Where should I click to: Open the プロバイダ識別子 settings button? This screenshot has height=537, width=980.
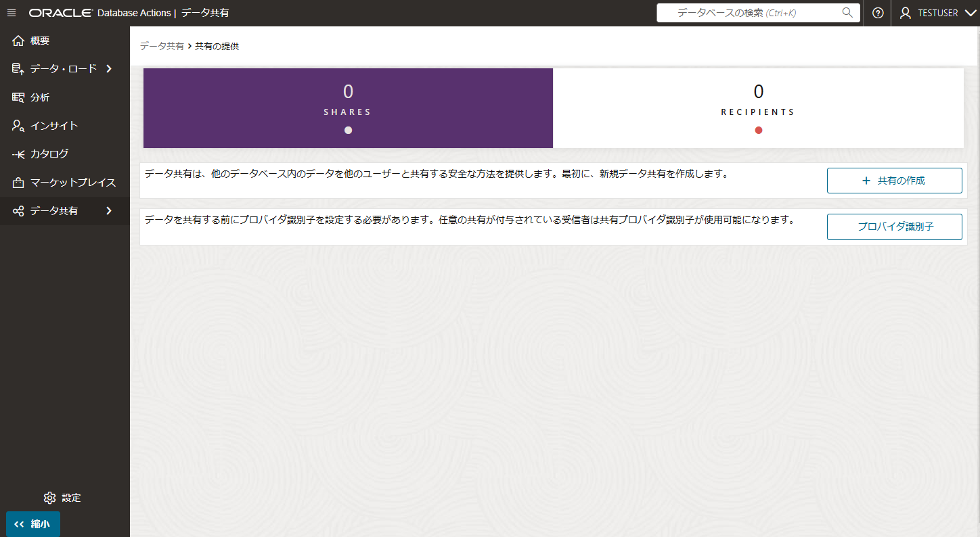tap(894, 227)
